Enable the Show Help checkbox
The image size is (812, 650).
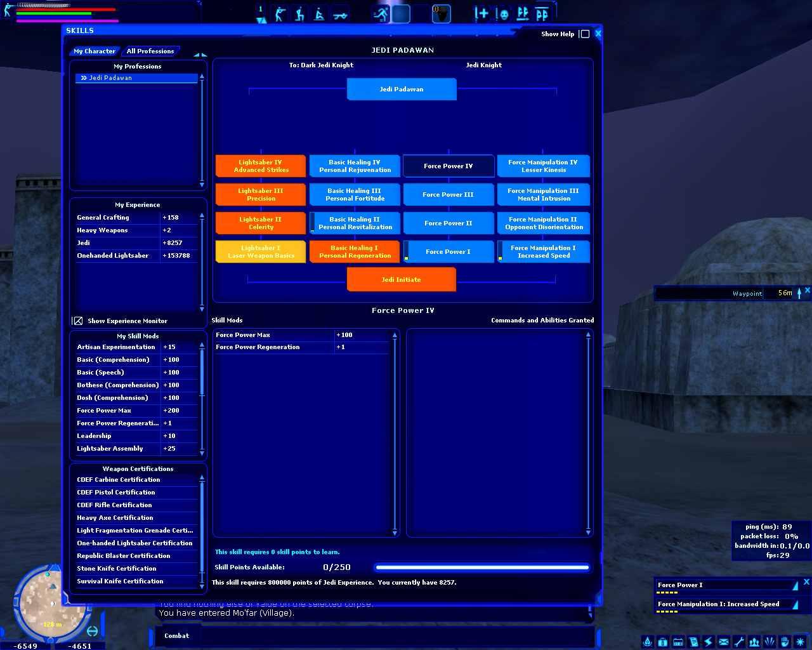[x=585, y=34]
